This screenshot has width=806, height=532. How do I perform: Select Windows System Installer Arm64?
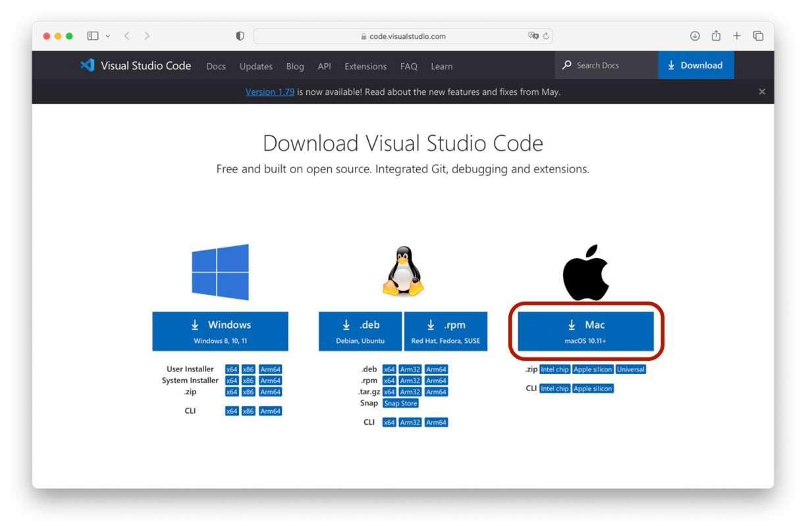(270, 381)
